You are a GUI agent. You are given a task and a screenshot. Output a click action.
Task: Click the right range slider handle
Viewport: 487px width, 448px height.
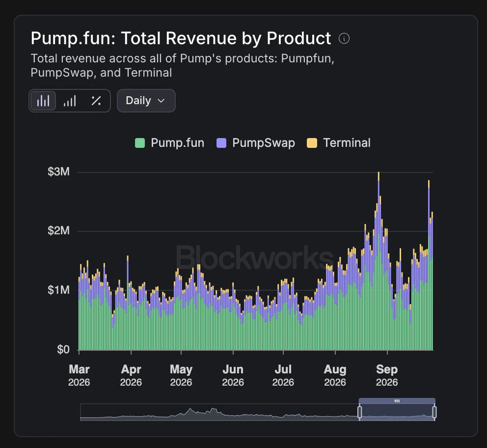pos(434,412)
